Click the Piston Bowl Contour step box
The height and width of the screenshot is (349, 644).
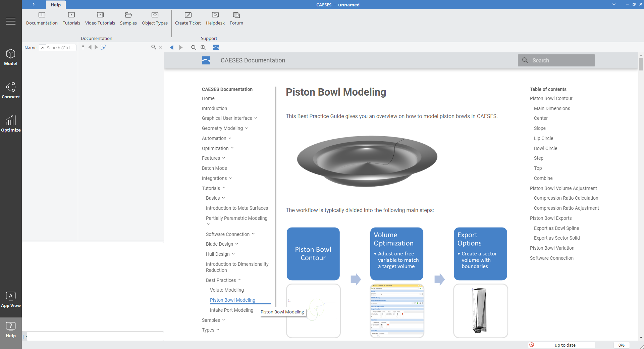pyautogui.click(x=313, y=254)
